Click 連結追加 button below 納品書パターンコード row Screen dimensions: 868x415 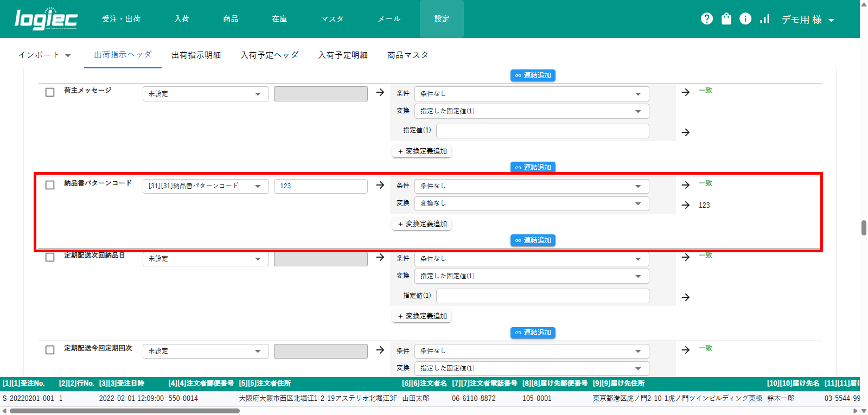pyautogui.click(x=532, y=240)
